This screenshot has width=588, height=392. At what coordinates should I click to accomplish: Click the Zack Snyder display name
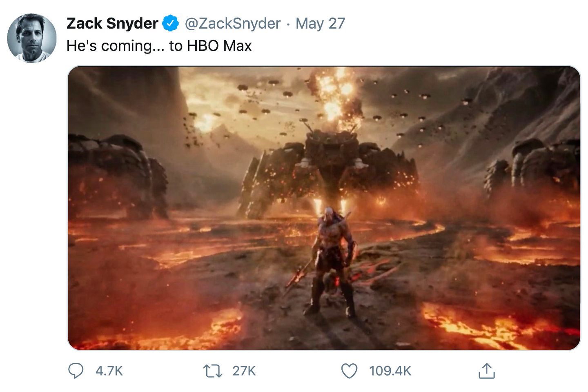[112, 23]
